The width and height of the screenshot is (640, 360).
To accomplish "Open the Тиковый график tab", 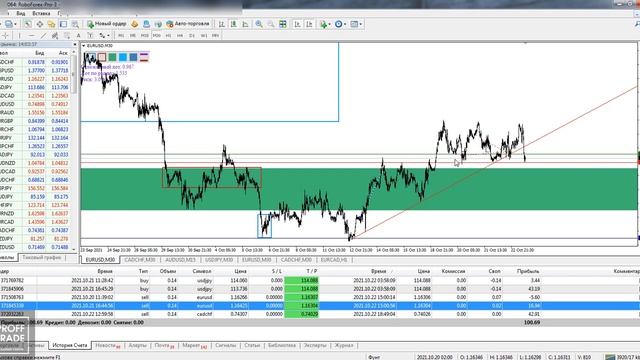I will pyautogui.click(x=42, y=258).
